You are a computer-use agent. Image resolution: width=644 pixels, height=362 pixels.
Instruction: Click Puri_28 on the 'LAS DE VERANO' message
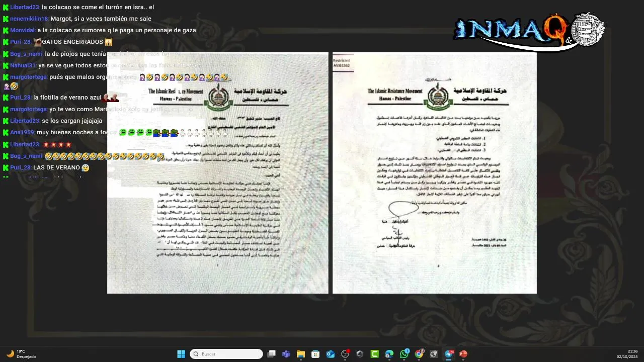pos(21,167)
